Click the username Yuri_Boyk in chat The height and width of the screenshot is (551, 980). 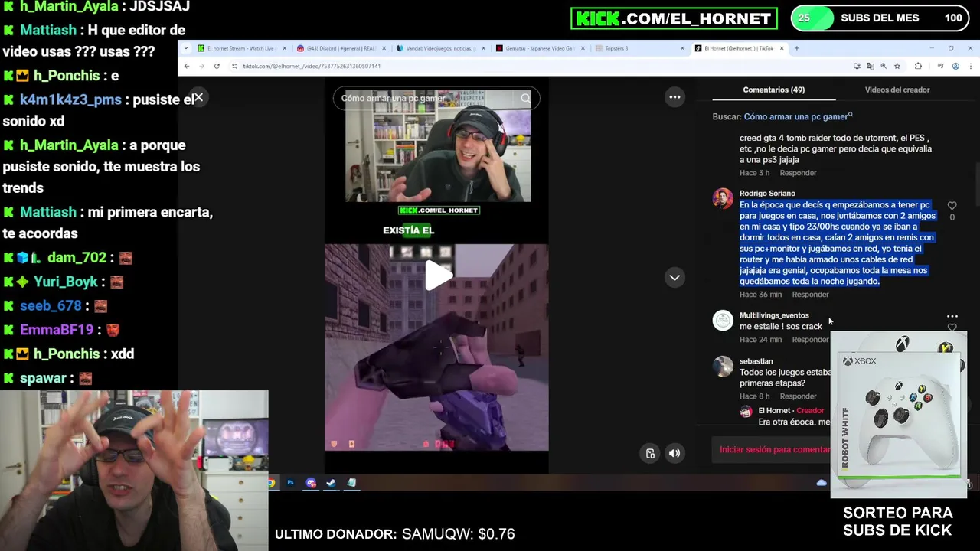66,282
